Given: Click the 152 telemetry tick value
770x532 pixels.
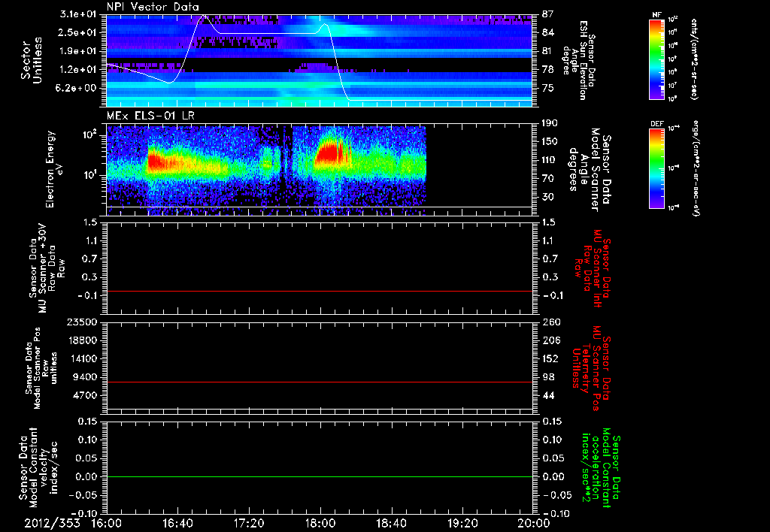Looking at the screenshot, I should [550, 358].
